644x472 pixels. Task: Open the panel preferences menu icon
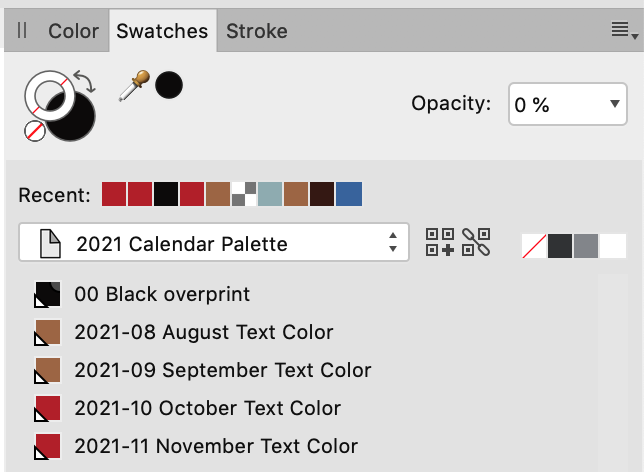point(624,30)
